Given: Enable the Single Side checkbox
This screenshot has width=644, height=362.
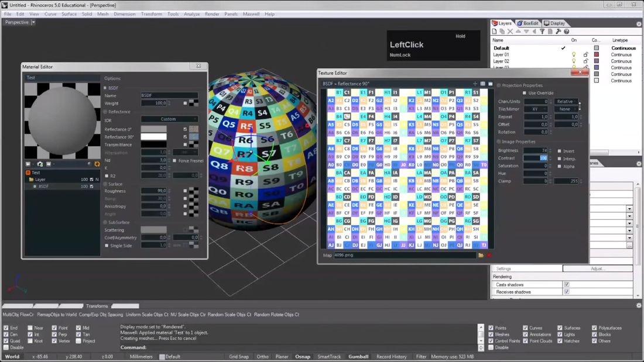Looking at the screenshot, I should pyautogui.click(x=107, y=246).
